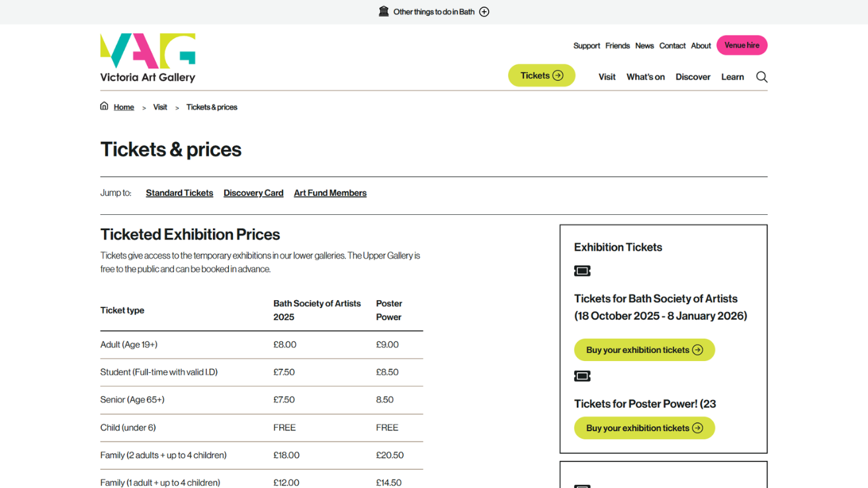Click the search magnifier icon
Viewport: 868px width, 488px height.
(x=761, y=77)
